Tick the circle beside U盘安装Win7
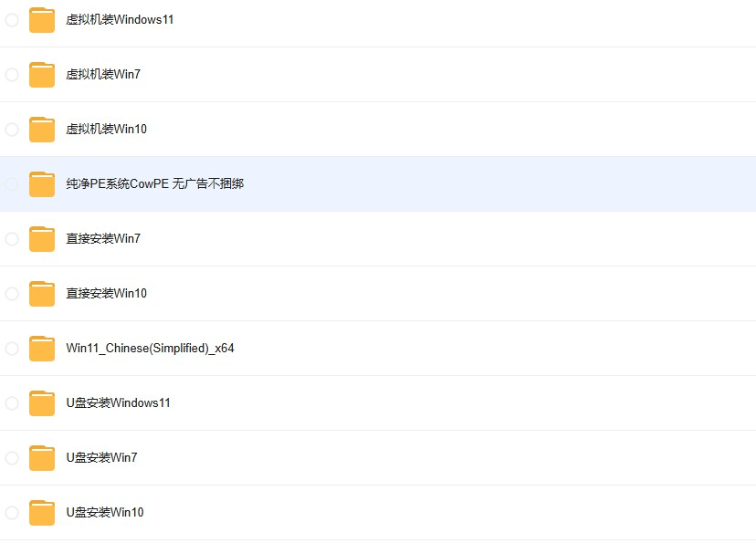Image resolution: width=756 pixels, height=543 pixels. point(12,458)
